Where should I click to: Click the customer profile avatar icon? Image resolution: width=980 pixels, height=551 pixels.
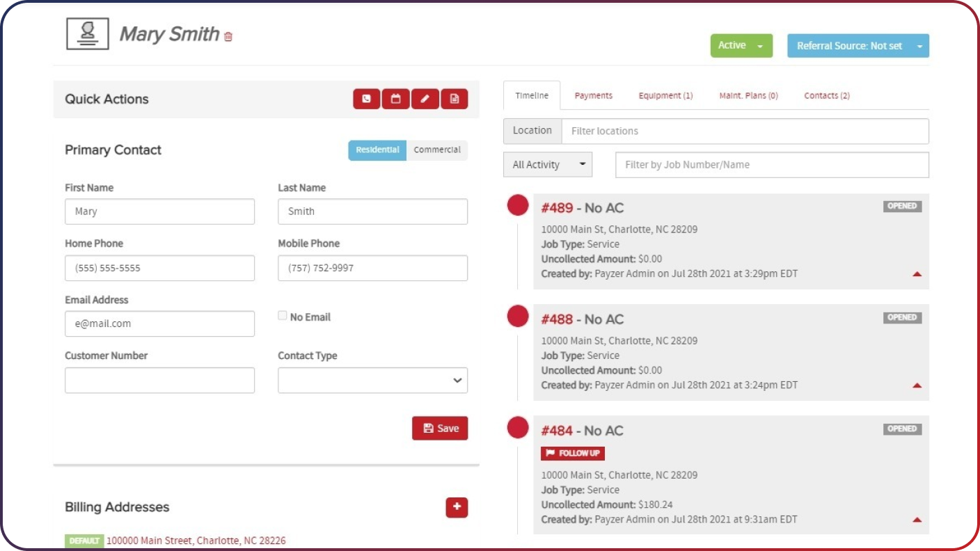(x=88, y=33)
